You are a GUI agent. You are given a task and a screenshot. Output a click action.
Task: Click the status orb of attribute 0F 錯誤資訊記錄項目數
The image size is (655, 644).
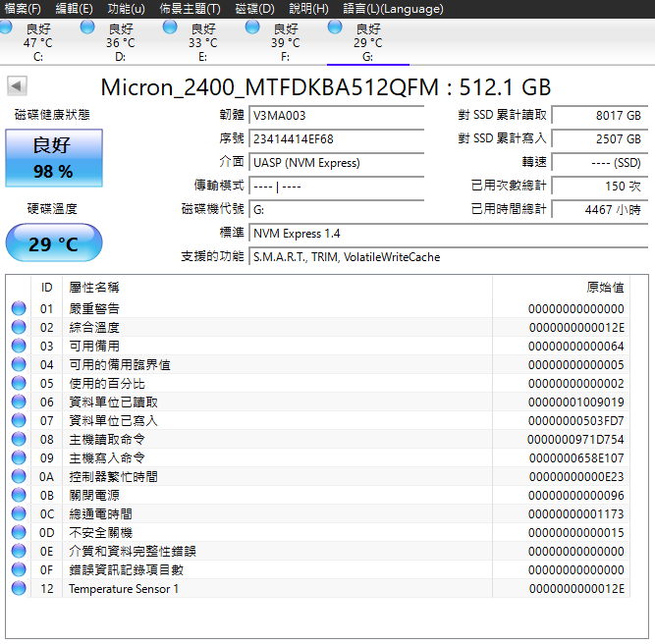pyautogui.click(x=19, y=569)
